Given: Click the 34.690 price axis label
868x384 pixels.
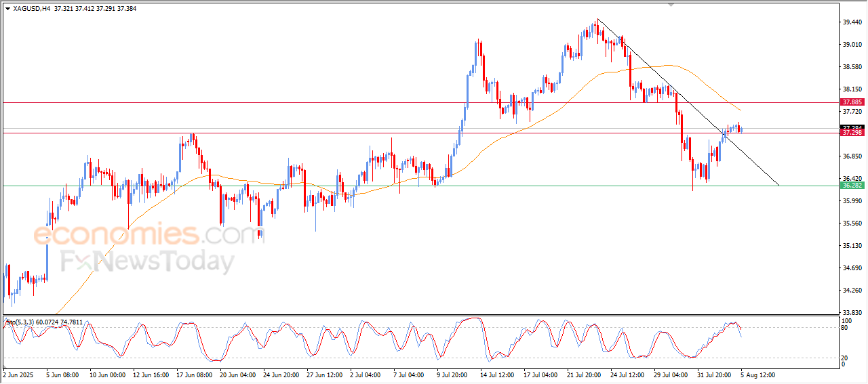Looking at the screenshot, I should 851,268.
